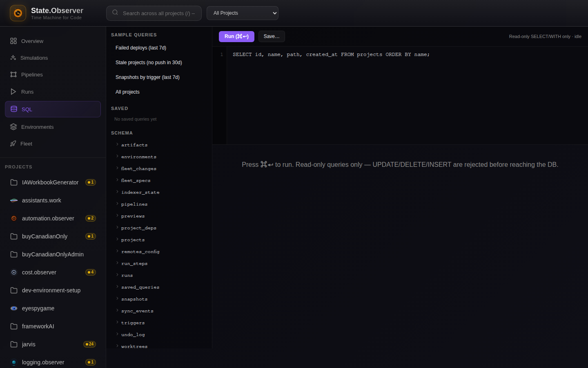Go to the Overview page
588x368 pixels.
point(53,41)
